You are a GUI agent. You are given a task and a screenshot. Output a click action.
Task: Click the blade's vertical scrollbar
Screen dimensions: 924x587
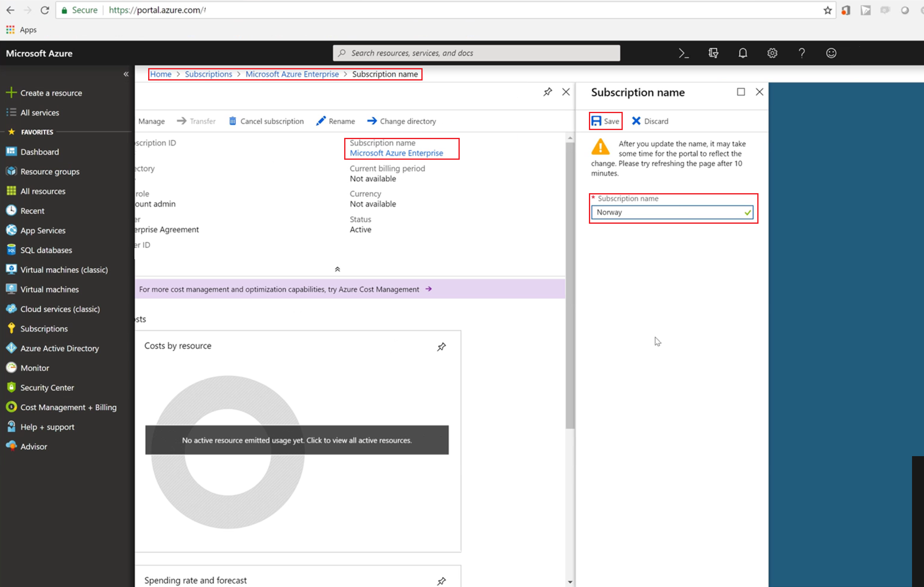click(570, 285)
